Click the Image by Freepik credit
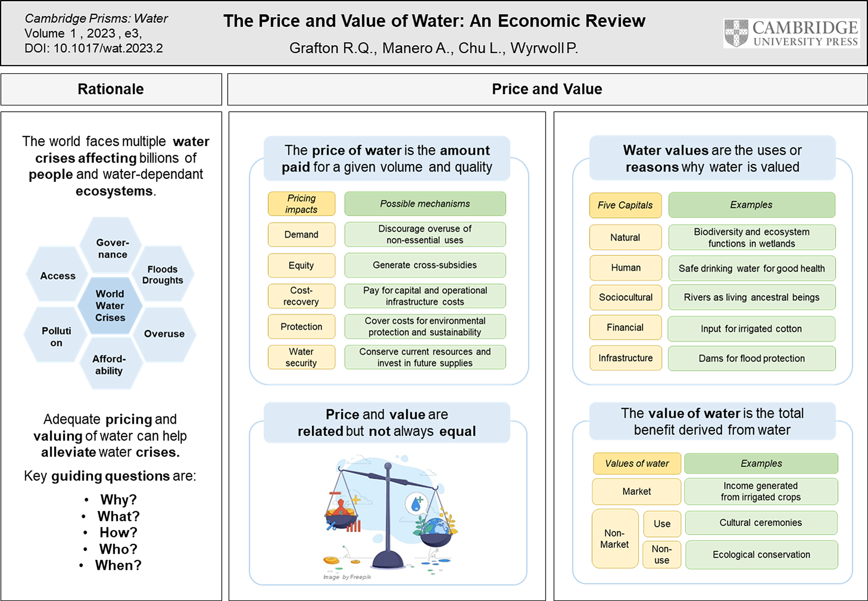 pos(347,577)
